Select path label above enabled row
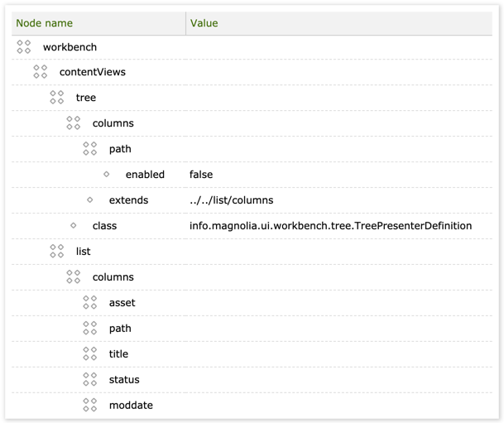Screen dimensions: 504x423 coord(120,149)
